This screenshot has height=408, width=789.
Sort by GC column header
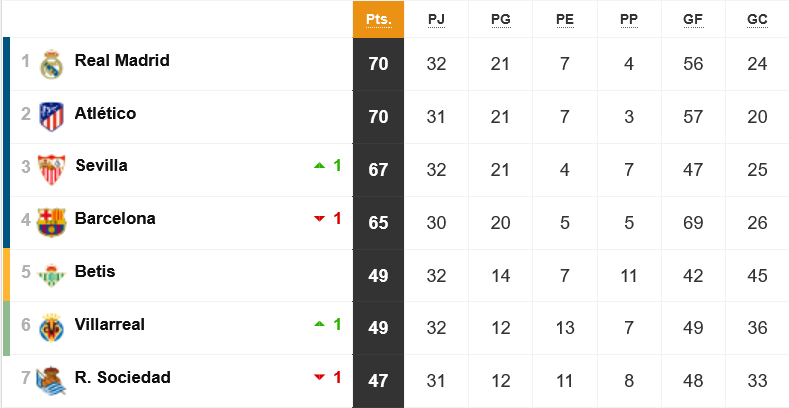757,19
